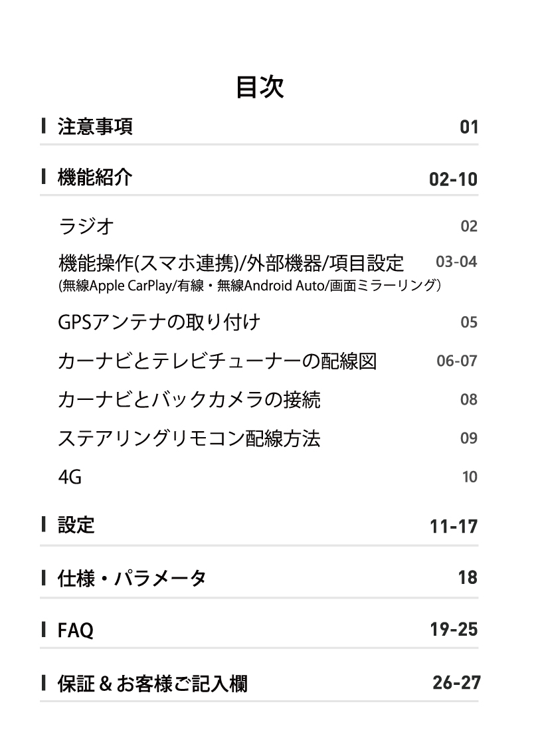Open the FAQ section
This screenshot has width=534, height=756.
point(75,630)
